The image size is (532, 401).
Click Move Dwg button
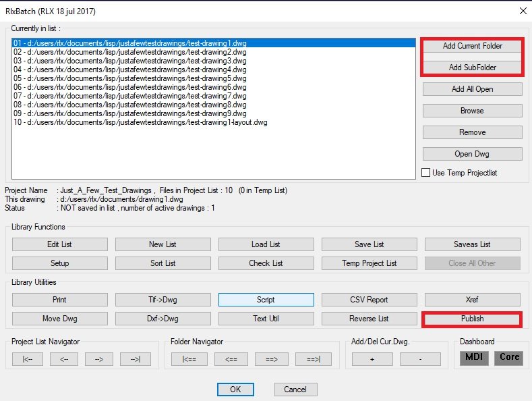pos(60,319)
